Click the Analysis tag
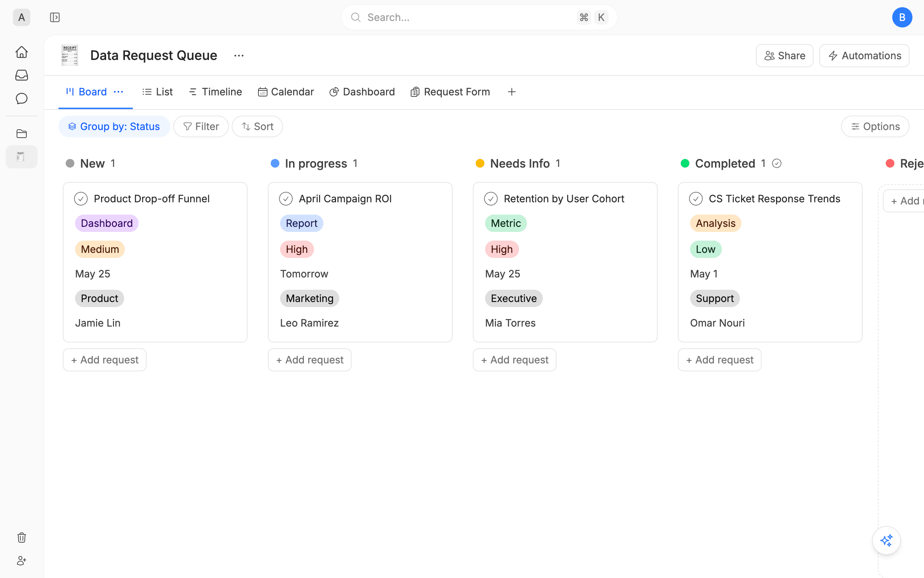The width and height of the screenshot is (924, 578). coord(715,223)
